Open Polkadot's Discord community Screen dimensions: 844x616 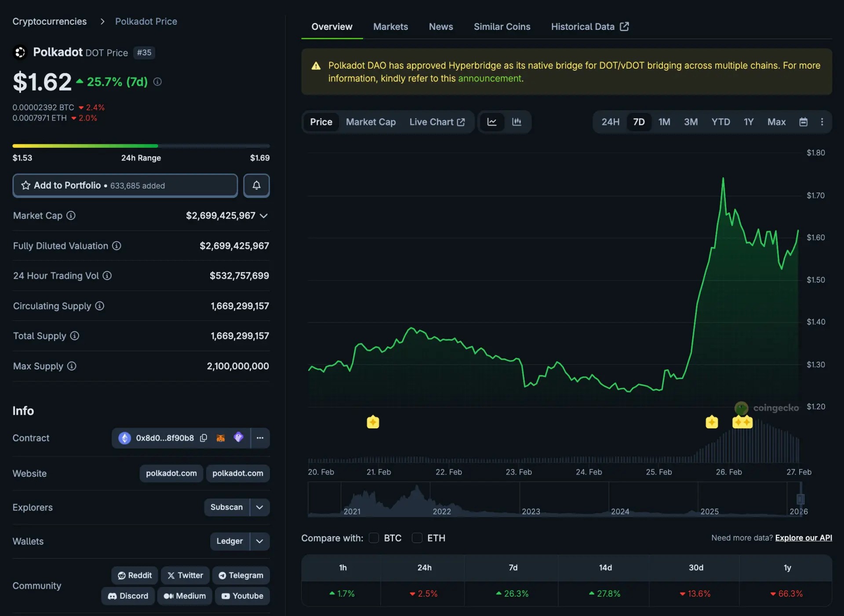pos(127,596)
